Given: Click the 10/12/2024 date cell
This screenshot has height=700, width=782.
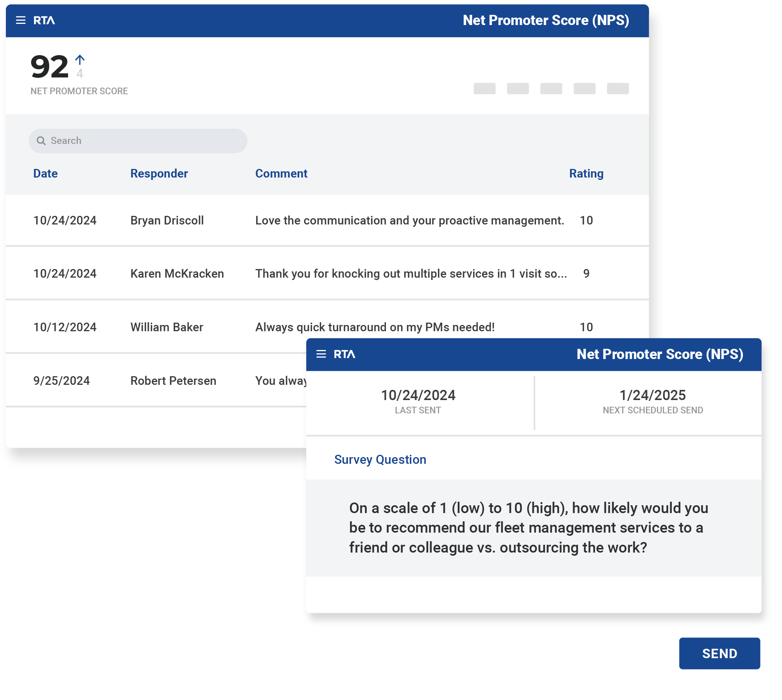Looking at the screenshot, I should [65, 327].
